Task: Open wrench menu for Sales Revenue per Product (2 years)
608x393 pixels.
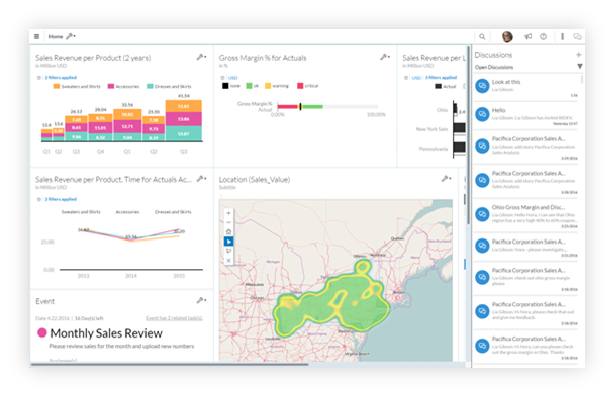Action: tap(201, 57)
